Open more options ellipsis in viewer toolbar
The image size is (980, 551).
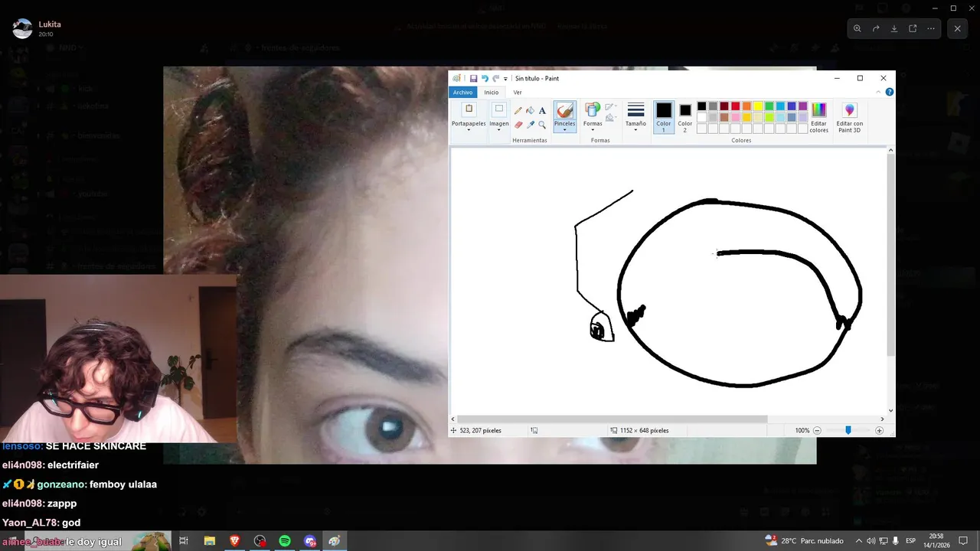[931, 28]
